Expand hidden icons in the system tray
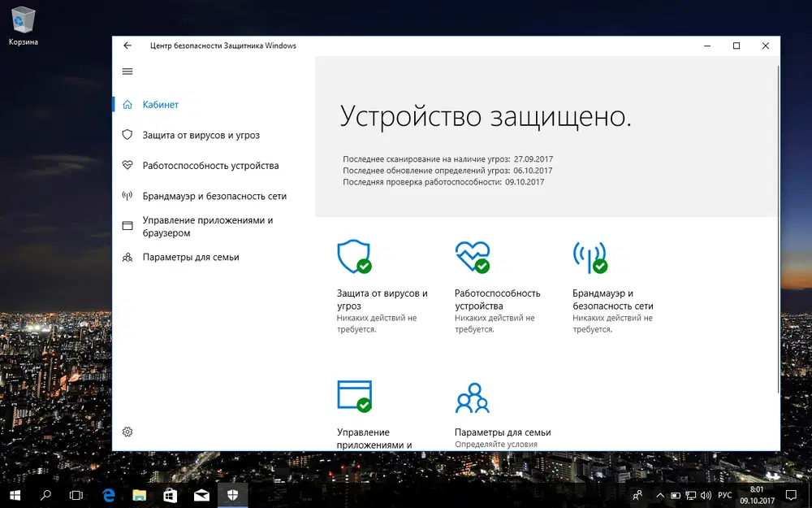Viewport: 812px width, 508px height. [660, 495]
